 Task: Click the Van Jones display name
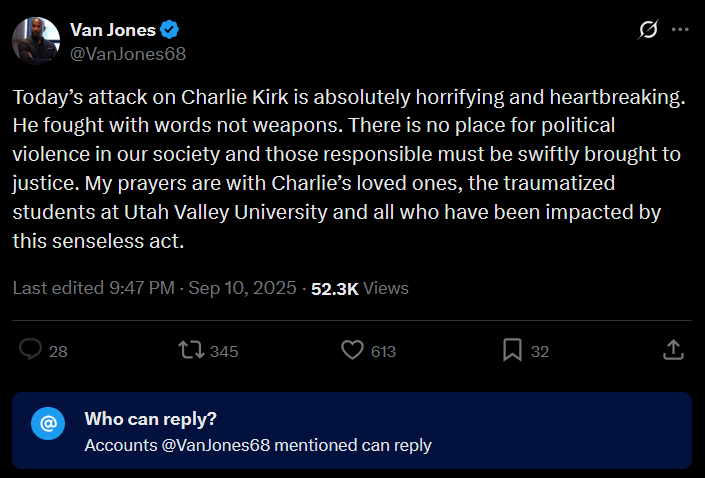pos(112,30)
